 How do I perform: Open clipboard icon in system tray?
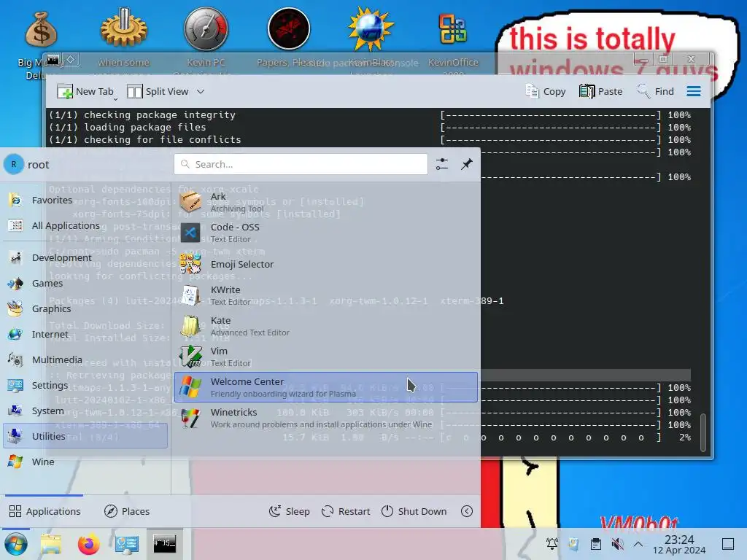click(x=595, y=543)
